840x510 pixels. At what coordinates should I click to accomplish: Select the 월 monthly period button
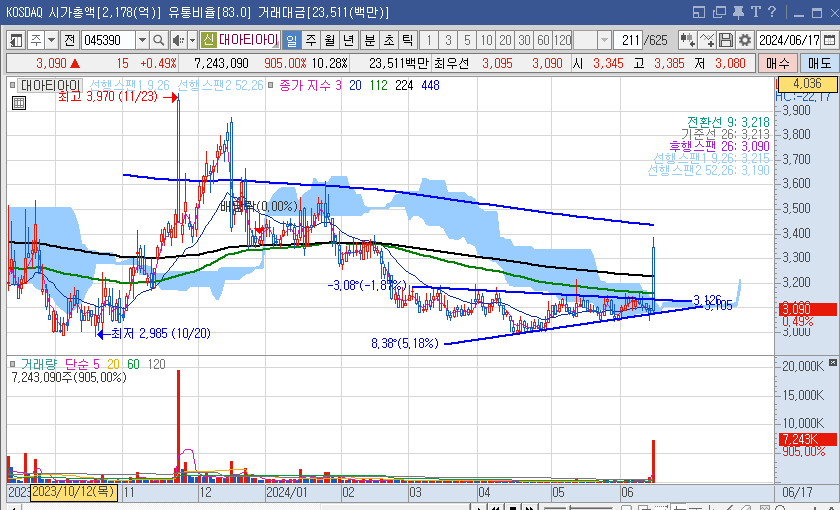(329, 40)
